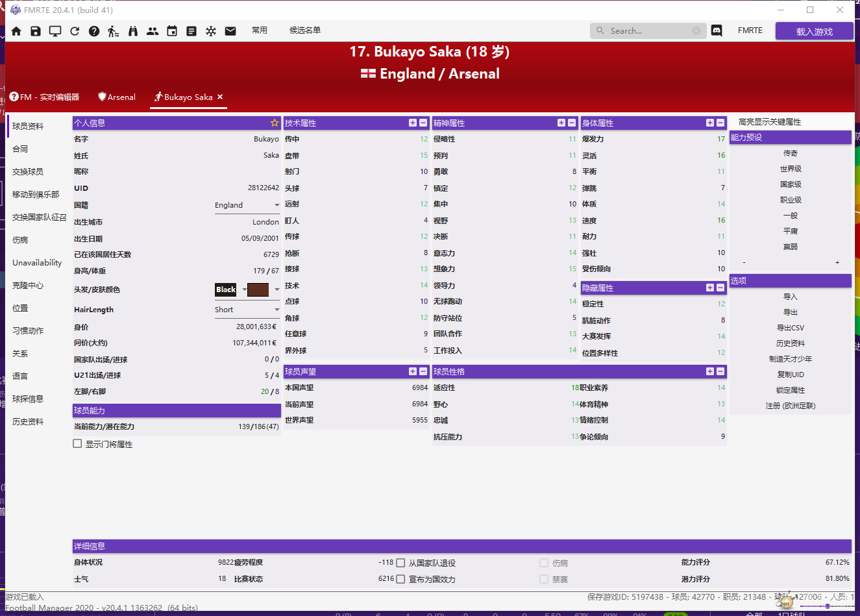Tick the 从国家队退役 checkbox
The width and height of the screenshot is (860, 616).
(400, 563)
